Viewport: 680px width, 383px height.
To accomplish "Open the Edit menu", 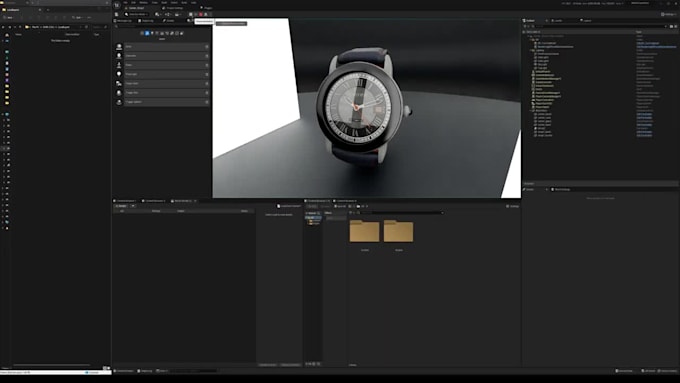I will [133, 3].
